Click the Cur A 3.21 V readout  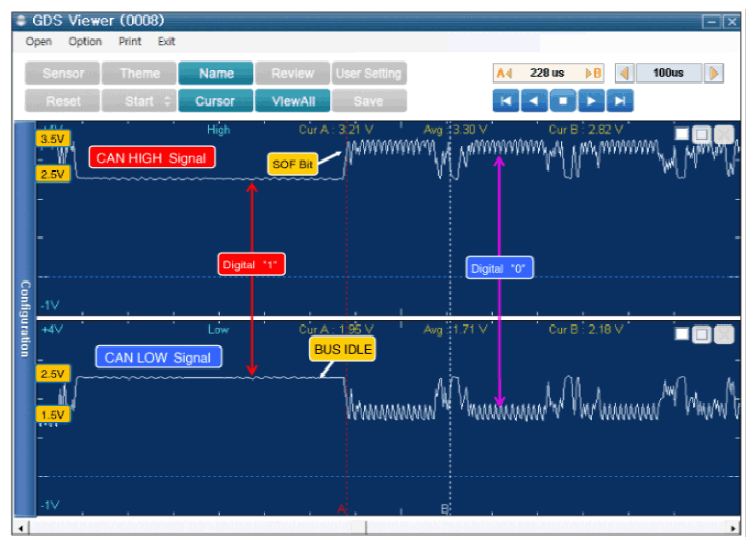[x=336, y=130]
